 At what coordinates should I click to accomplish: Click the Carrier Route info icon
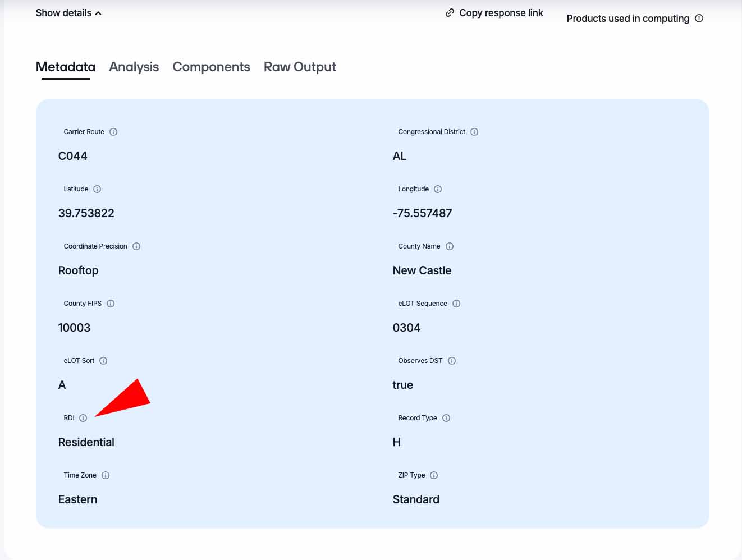[113, 132]
